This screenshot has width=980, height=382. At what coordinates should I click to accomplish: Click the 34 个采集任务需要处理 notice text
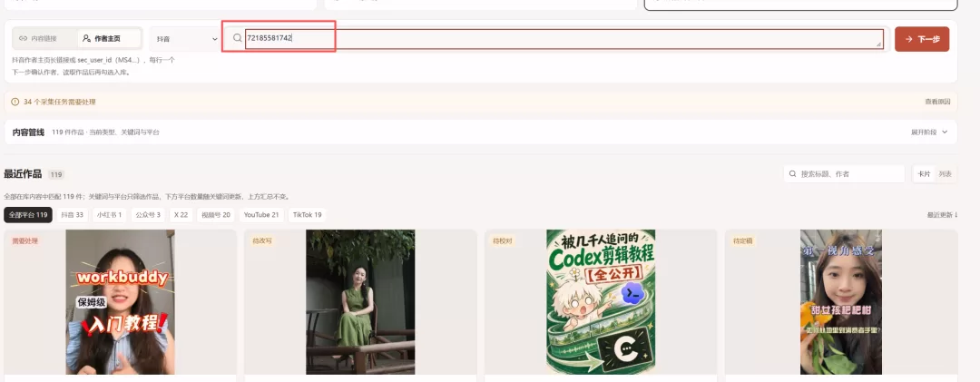tap(60, 102)
